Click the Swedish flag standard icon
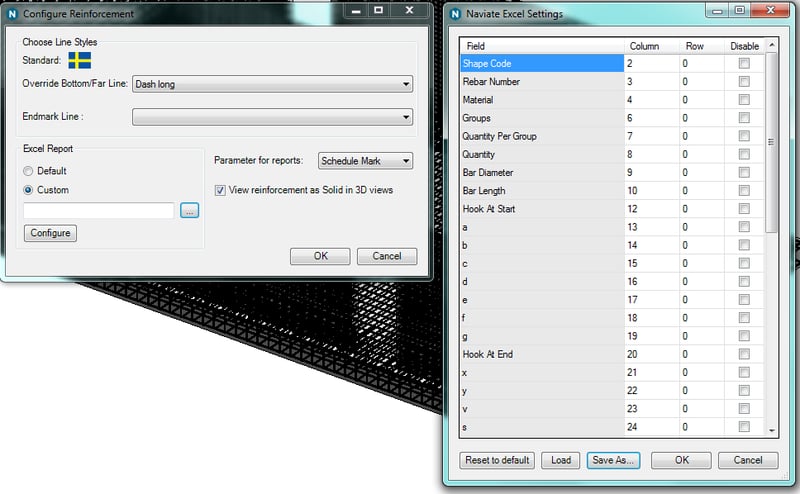Screen dimensions: 800x494 pos(80,60)
